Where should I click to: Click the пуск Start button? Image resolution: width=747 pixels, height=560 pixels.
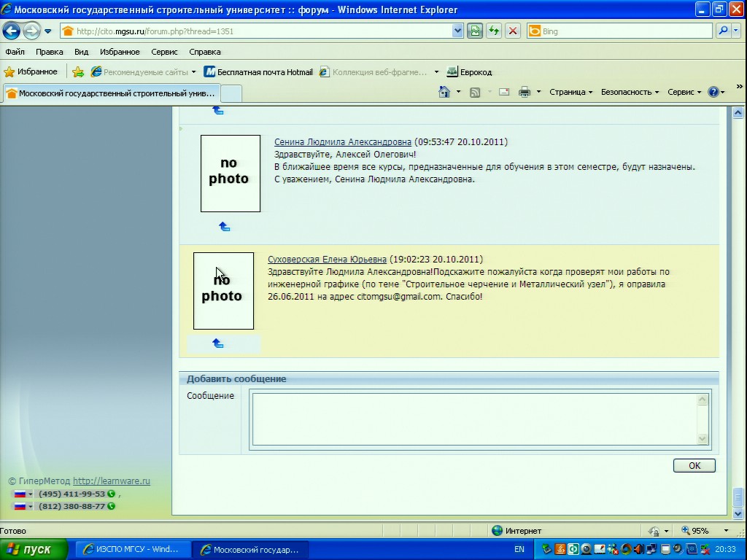click(x=34, y=550)
